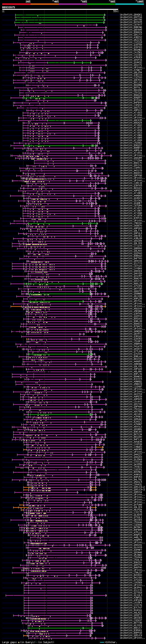Screen dimensions: 146x644
Task: Click the white query sequence bar
Action: click(x=60, y=10)
